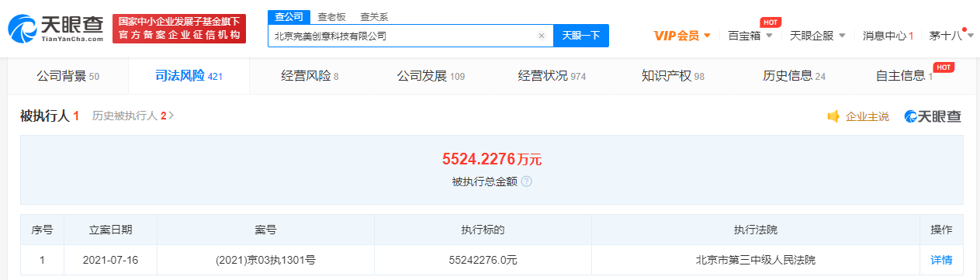Open 详情 for case 京03执1301号
The width and height of the screenshot is (980, 280).
click(x=941, y=260)
